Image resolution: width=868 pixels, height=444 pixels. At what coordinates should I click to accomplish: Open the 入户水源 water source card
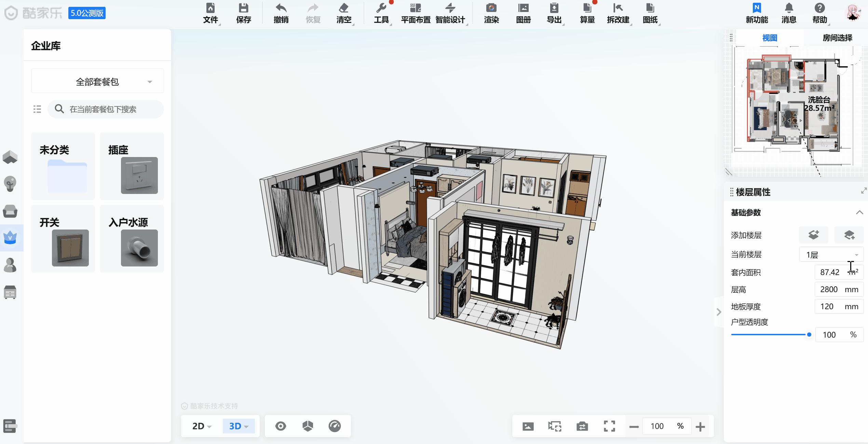tap(132, 238)
